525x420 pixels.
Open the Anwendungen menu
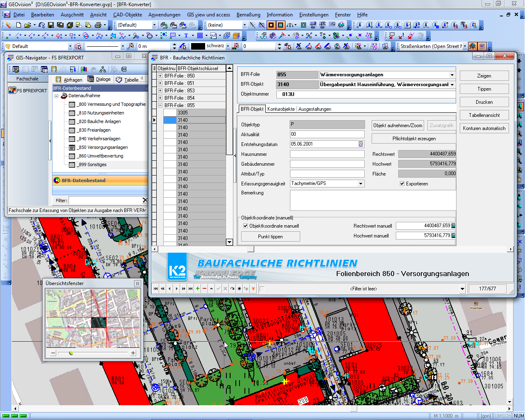(164, 15)
